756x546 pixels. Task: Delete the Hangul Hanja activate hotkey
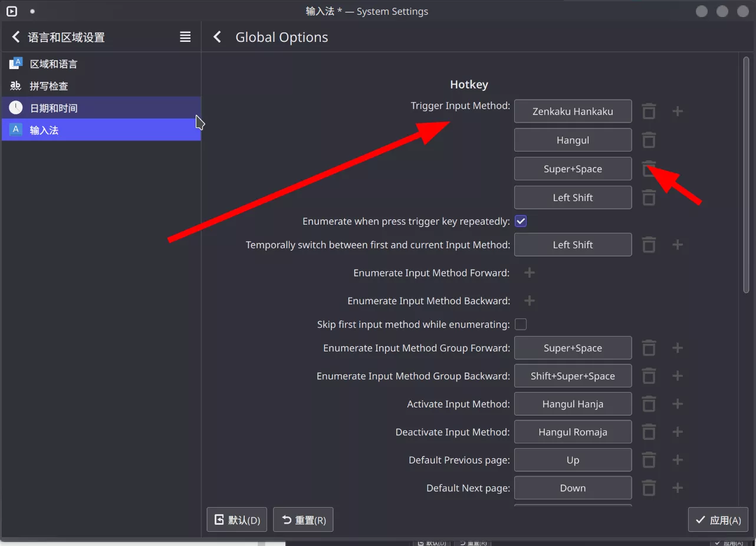coord(649,404)
